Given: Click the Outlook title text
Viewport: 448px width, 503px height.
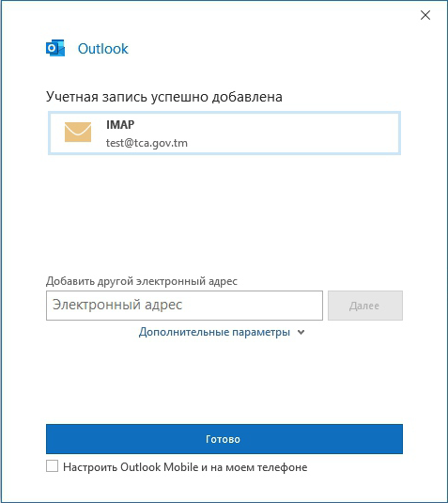Looking at the screenshot, I should [x=103, y=49].
